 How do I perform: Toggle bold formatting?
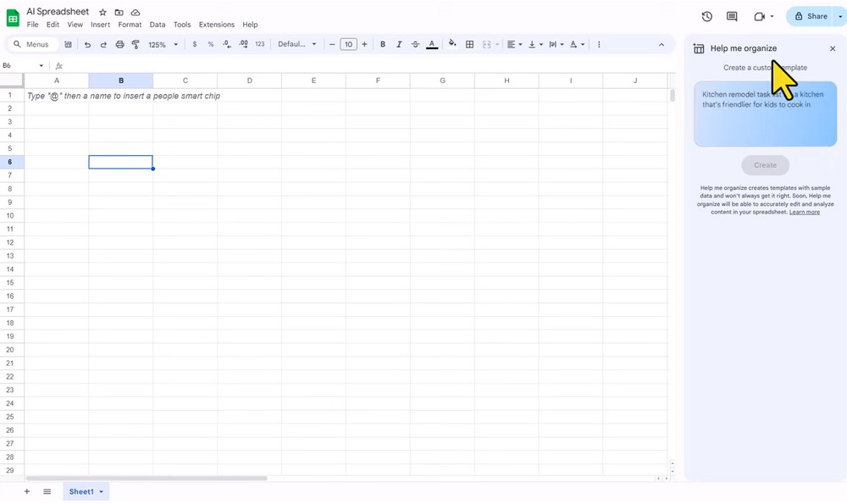pos(383,44)
